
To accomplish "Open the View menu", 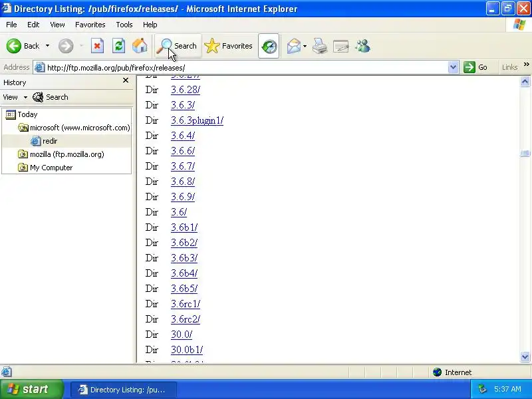I will coord(57,25).
